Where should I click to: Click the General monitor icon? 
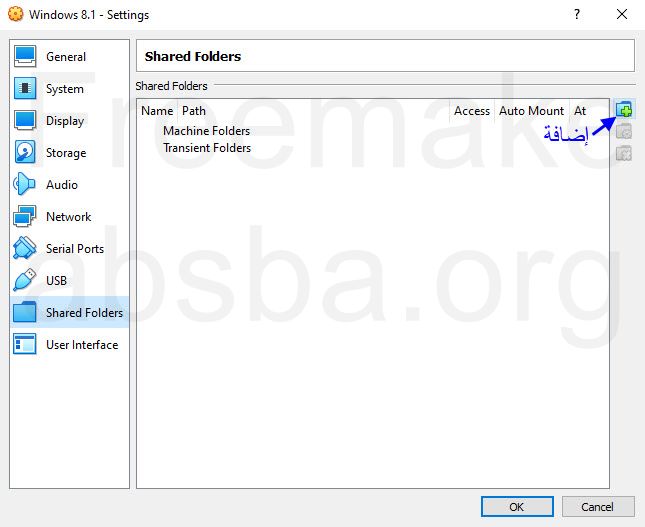tap(25, 56)
